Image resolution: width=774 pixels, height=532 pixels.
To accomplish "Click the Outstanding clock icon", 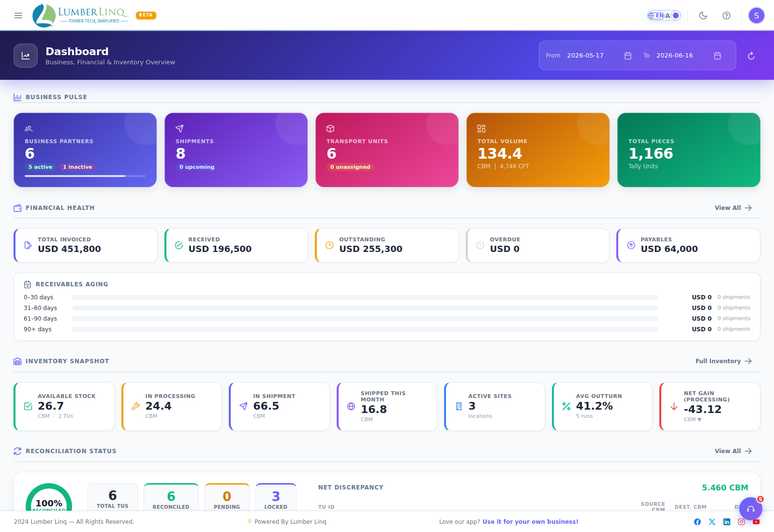I will point(329,245).
